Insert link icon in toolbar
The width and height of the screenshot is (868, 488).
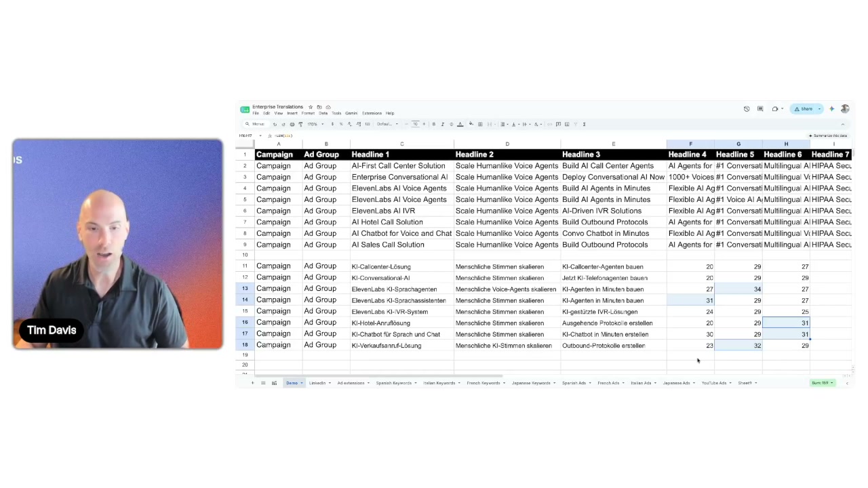click(550, 124)
